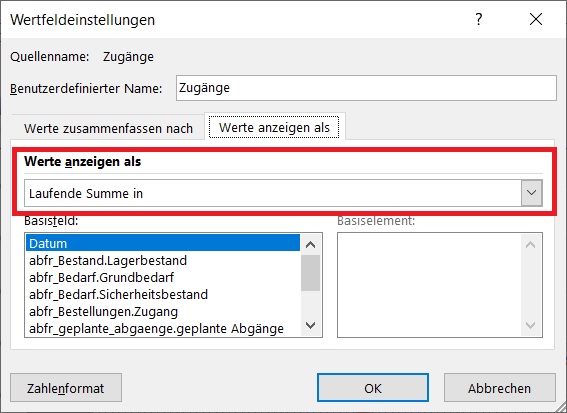Open the Zahlenformat button

pos(66,388)
